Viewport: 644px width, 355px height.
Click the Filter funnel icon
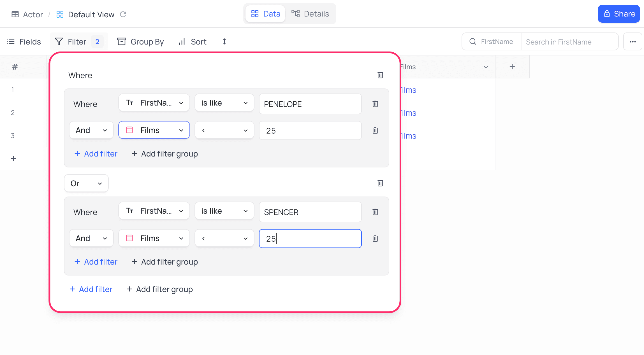coord(59,41)
